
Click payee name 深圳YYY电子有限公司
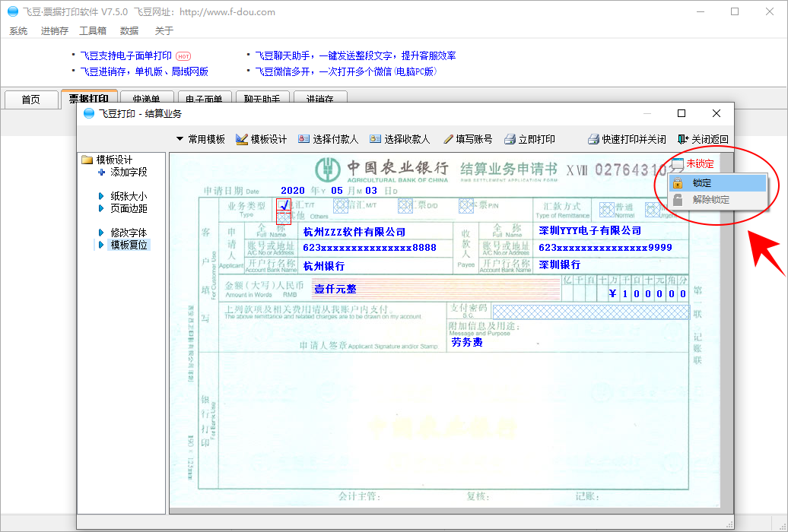(590, 230)
